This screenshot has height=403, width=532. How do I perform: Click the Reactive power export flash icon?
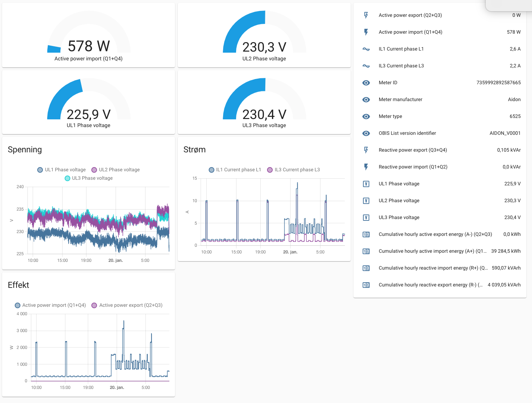pyautogui.click(x=366, y=150)
